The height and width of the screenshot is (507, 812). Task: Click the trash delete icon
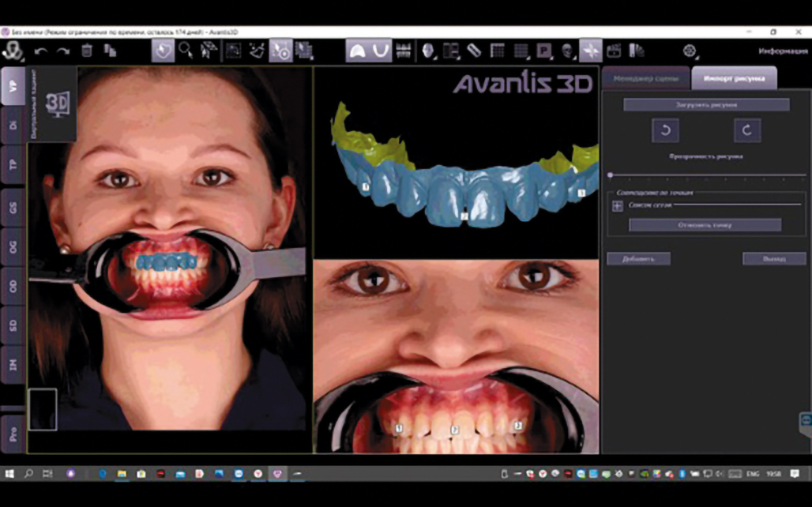(x=87, y=51)
